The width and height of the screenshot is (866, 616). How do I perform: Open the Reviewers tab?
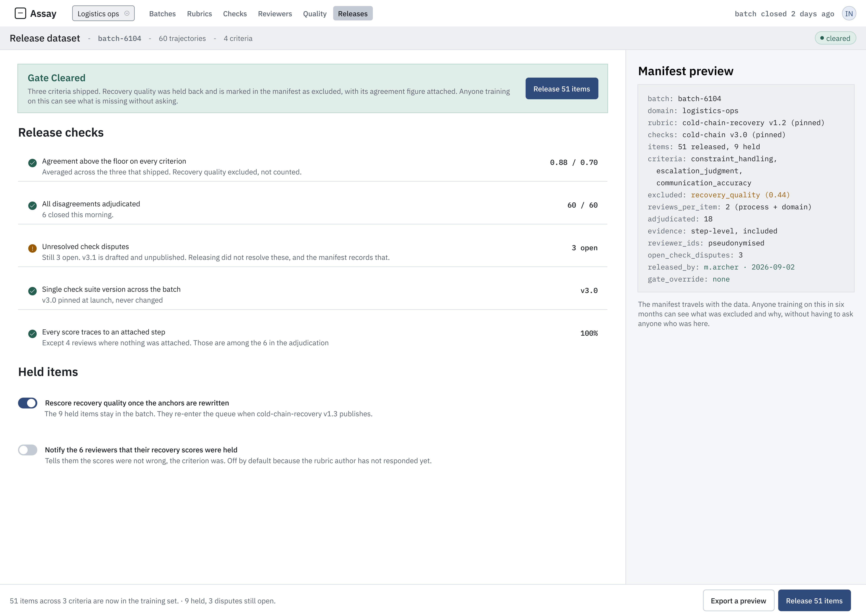(275, 14)
